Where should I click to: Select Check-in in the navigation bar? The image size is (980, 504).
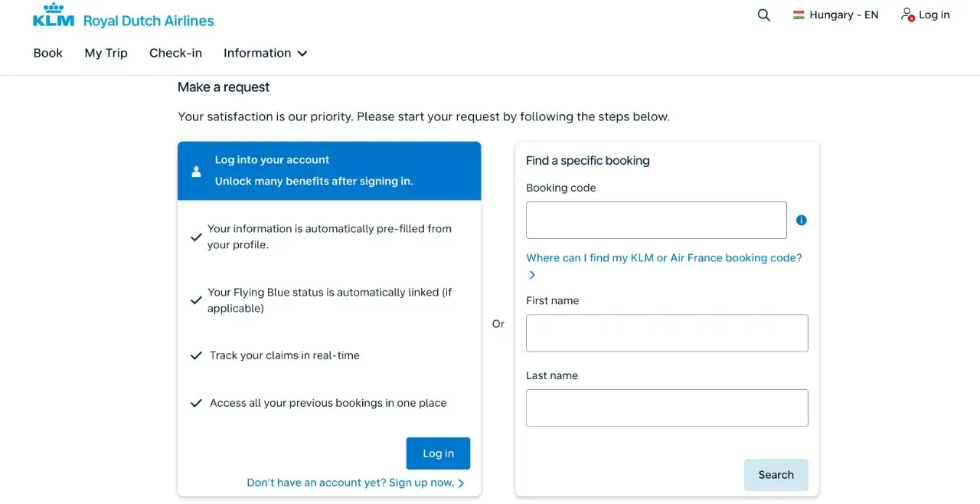pos(175,53)
